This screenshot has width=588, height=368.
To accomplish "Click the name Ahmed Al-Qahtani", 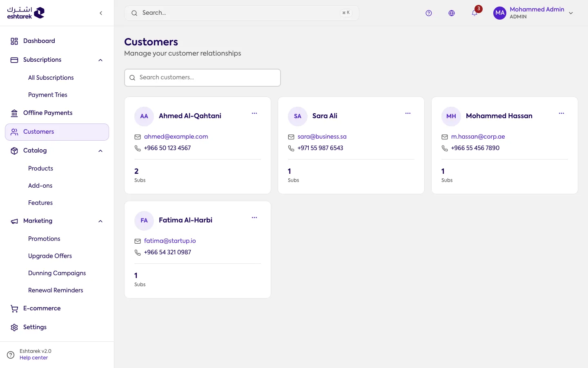I will tap(190, 116).
